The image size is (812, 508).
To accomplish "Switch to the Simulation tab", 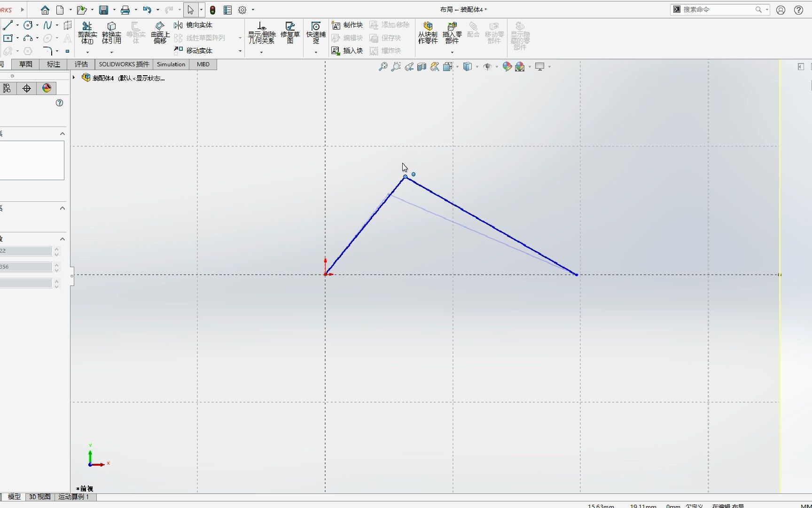I will click(171, 64).
